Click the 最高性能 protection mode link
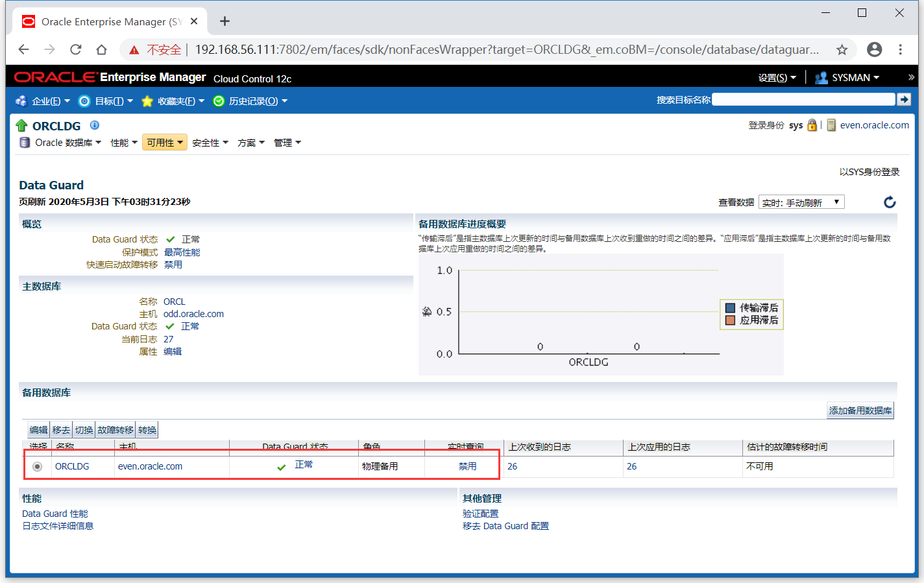 (182, 252)
